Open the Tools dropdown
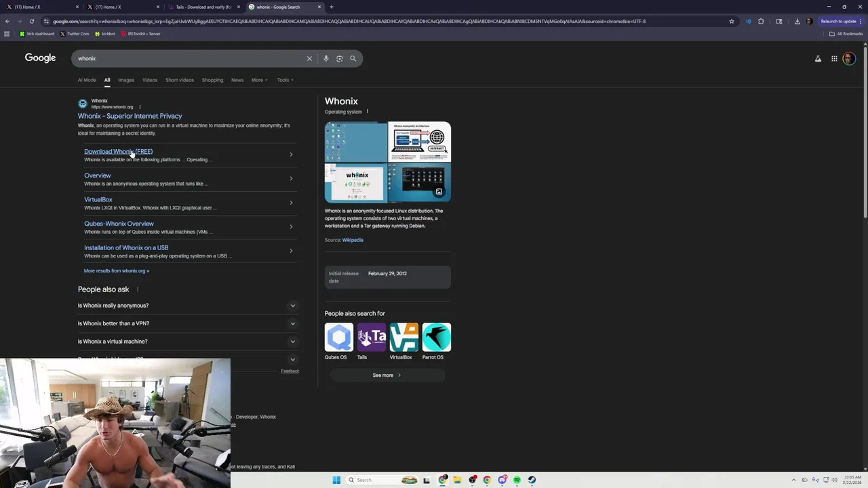This screenshot has height=488, width=868. pos(285,80)
